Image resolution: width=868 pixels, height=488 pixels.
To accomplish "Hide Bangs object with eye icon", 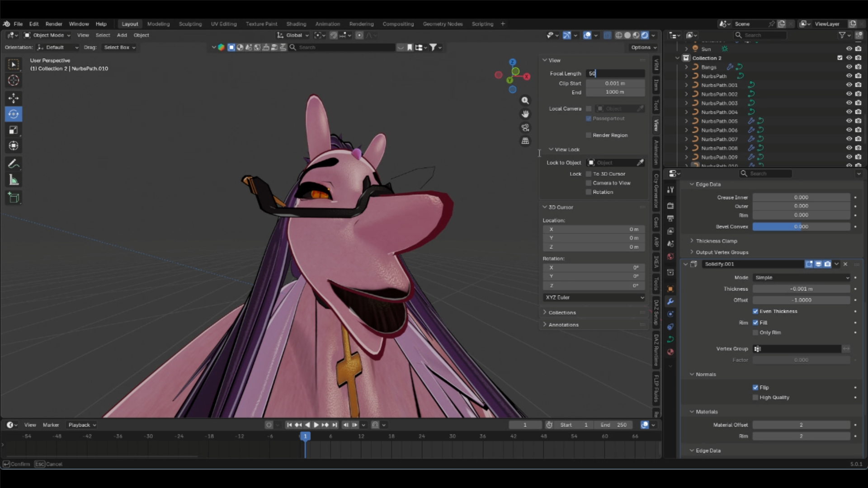I will click(849, 67).
